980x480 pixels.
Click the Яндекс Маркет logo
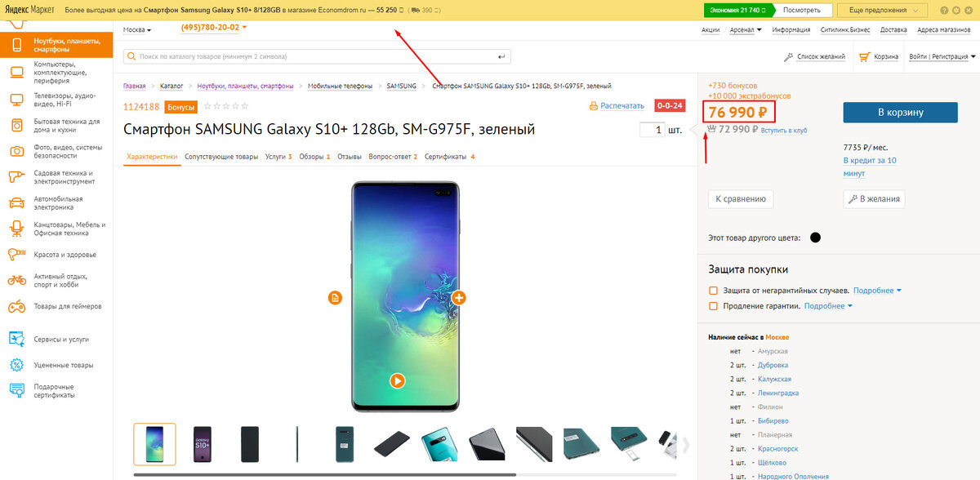tap(29, 11)
